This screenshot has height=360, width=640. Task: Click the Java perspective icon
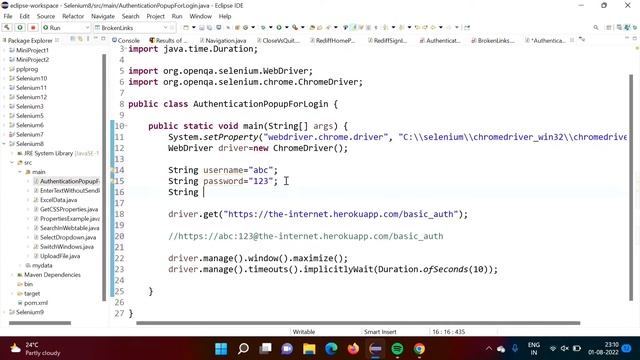tap(627, 27)
